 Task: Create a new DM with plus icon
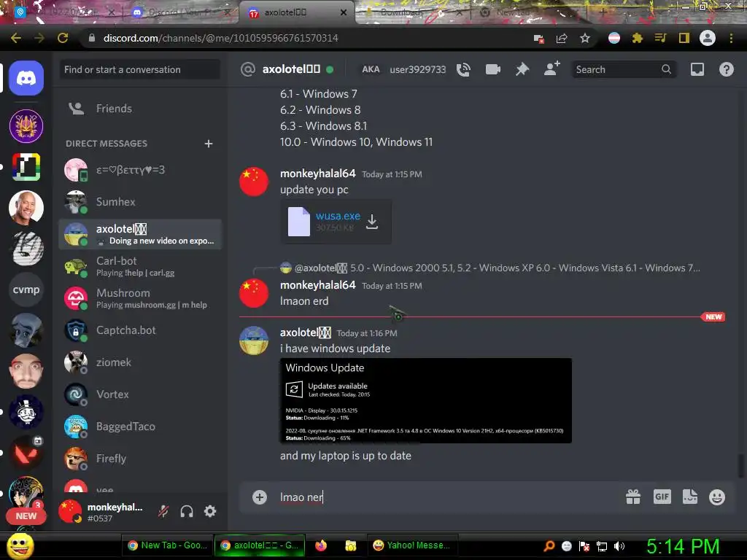[x=208, y=144]
